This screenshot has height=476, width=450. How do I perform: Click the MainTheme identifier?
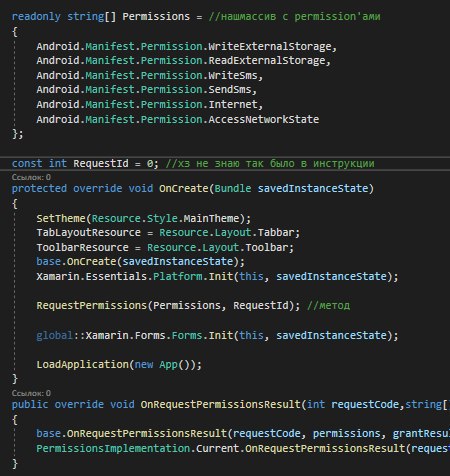211,218
